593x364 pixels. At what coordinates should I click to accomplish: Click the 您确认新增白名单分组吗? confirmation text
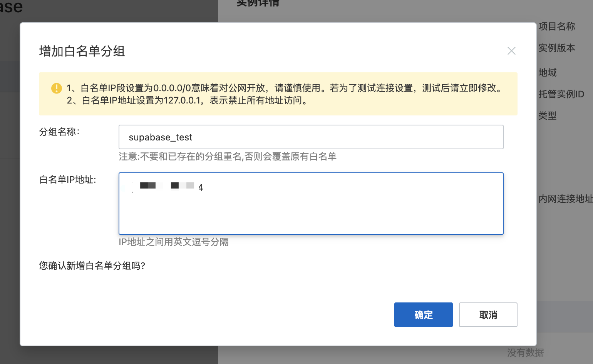tap(92, 266)
